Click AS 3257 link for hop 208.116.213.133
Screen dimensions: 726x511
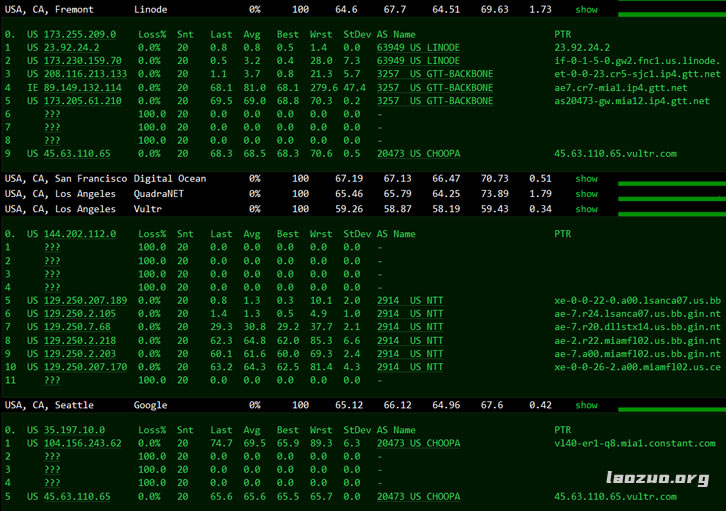pyautogui.click(x=390, y=74)
